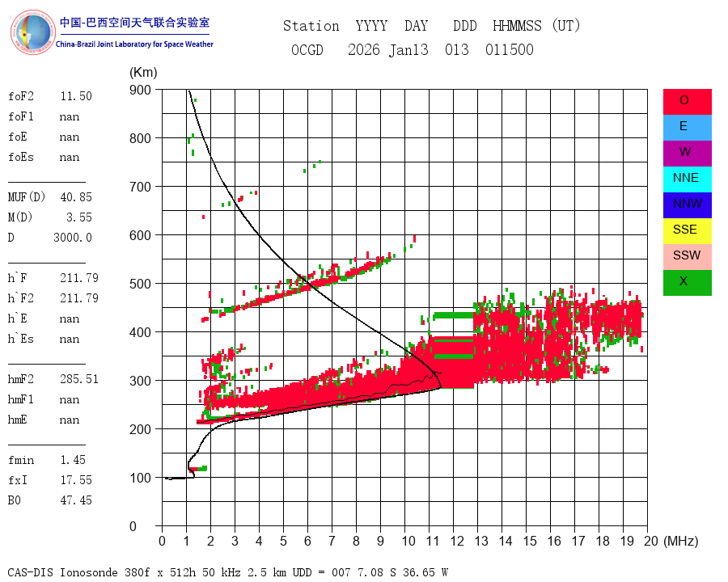Click the 100 km axis tick label

(140, 478)
